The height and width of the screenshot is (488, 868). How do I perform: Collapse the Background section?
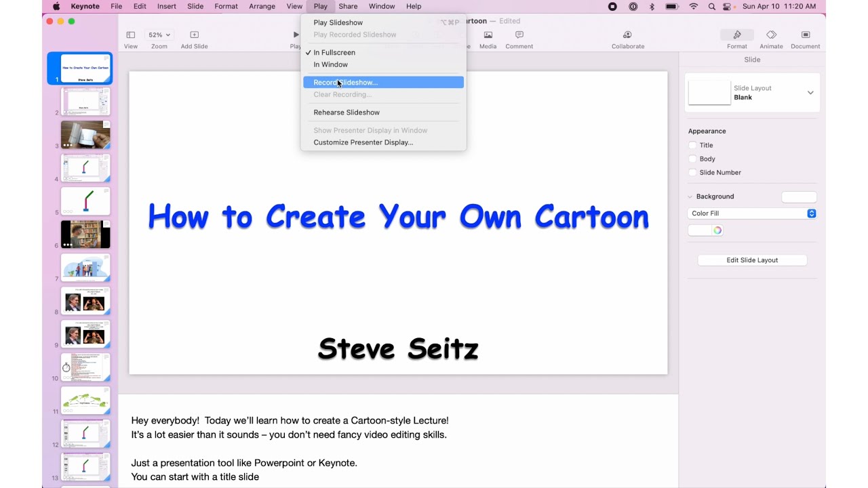[x=690, y=197]
